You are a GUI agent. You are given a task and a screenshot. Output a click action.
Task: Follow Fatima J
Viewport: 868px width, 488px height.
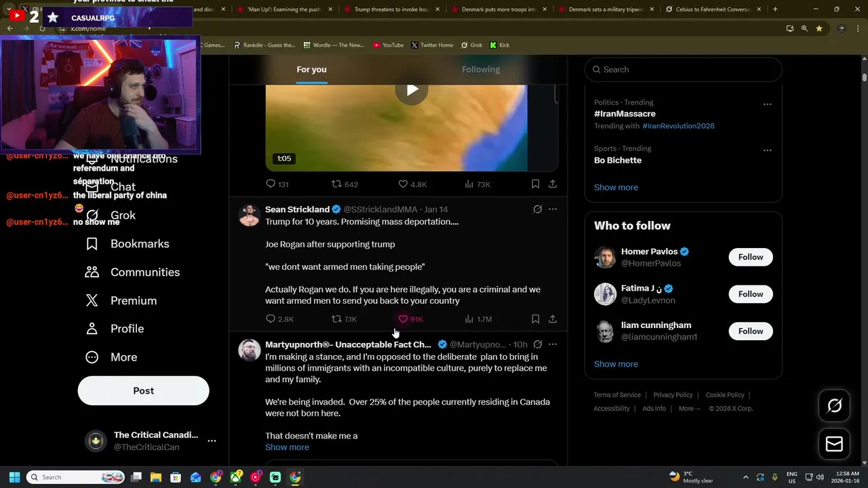(751, 294)
